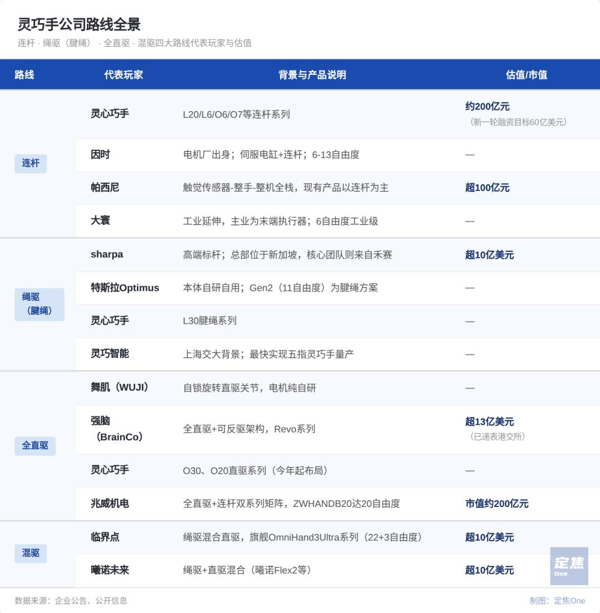Click the 制图：定焦One credit

557,600
